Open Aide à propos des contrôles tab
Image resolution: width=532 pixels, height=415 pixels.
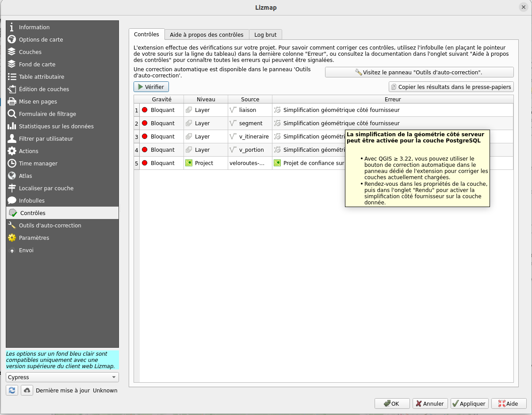click(207, 35)
